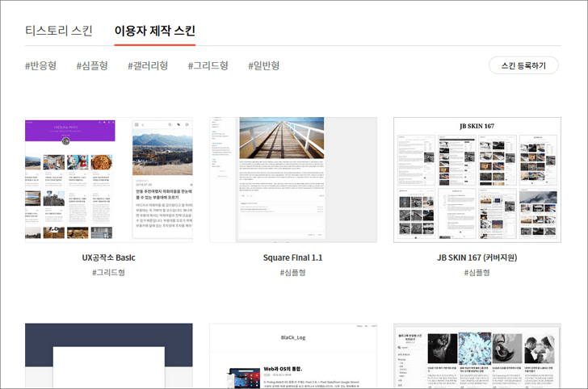This screenshot has width=588, height=389.
Task: Click #심플형 tag under Square Final 1.1
Action: [293, 273]
